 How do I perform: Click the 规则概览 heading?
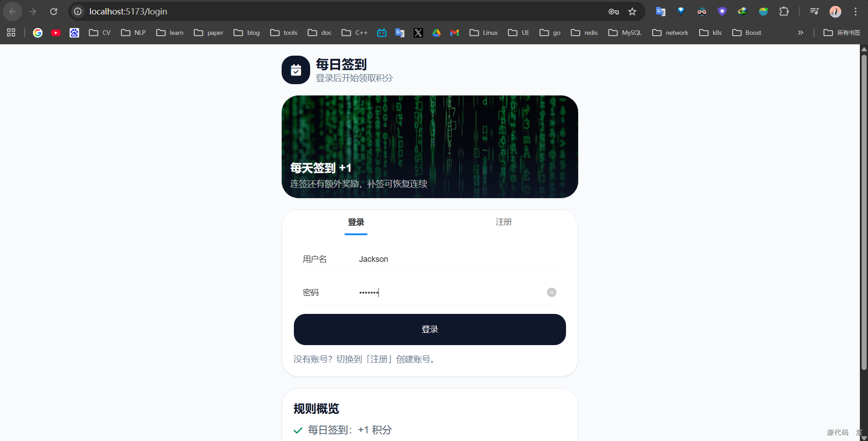pos(316,408)
